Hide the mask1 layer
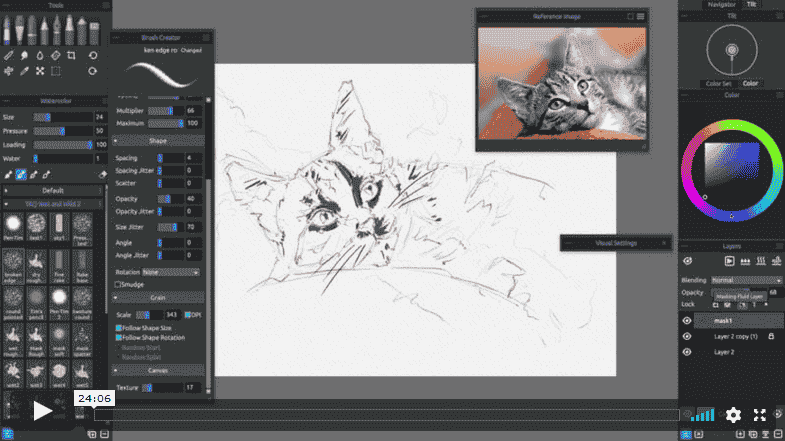Screen dimensions: 785x441 [x=687, y=320]
